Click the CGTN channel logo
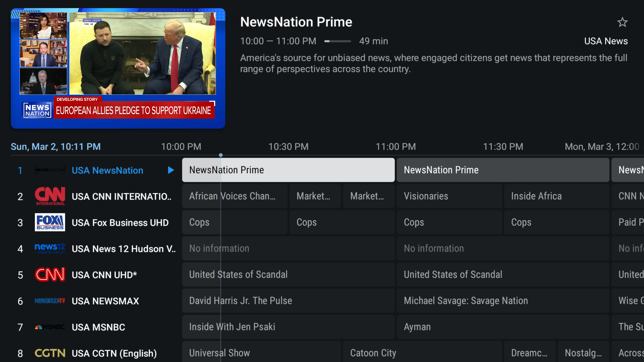Image resolution: width=644 pixels, height=362 pixels. pyautogui.click(x=50, y=353)
